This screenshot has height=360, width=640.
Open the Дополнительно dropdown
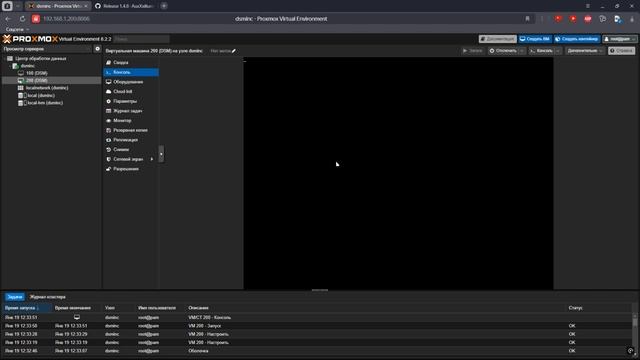[x=584, y=51]
